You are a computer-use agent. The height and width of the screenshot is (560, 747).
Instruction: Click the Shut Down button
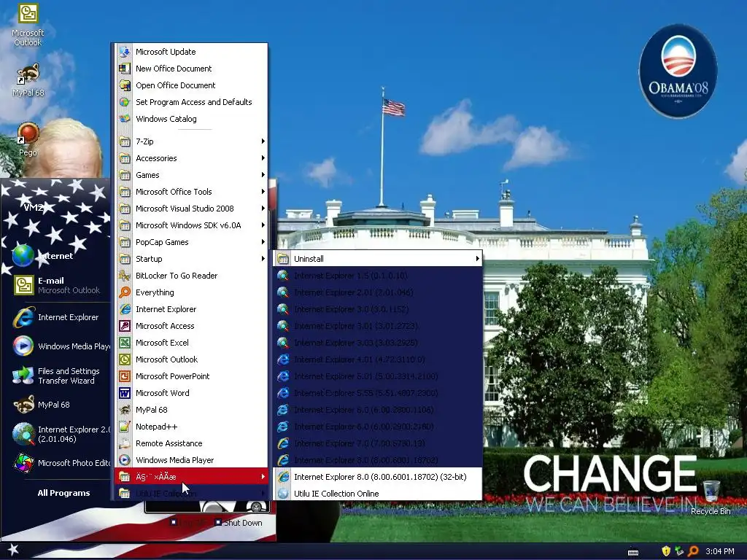239,523
